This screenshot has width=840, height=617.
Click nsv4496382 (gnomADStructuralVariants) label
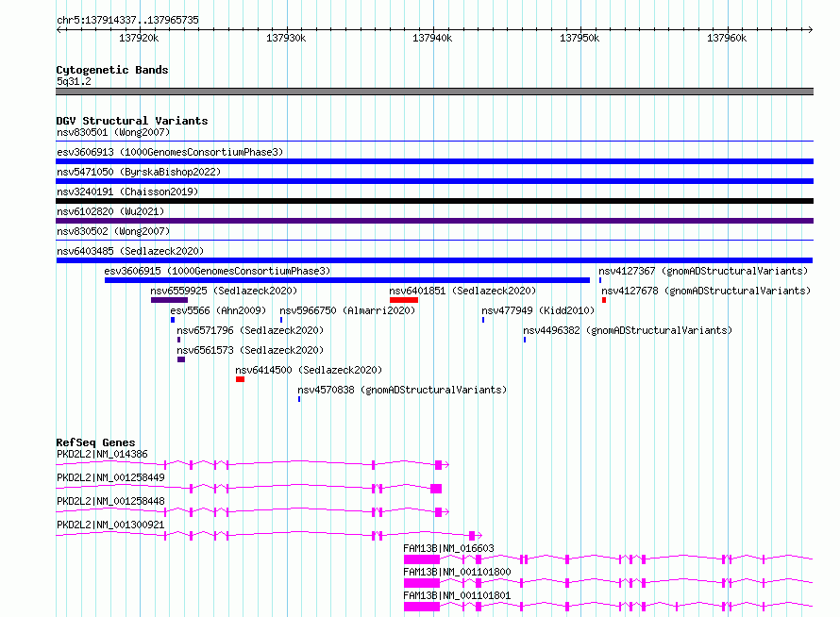(x=628, y=330)
